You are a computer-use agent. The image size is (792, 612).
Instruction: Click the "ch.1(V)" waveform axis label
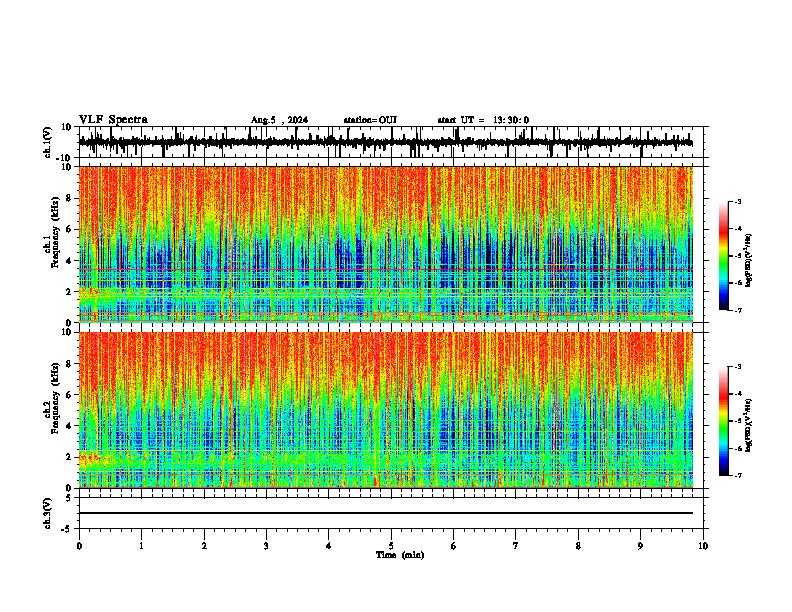click(x=48, y=142)
